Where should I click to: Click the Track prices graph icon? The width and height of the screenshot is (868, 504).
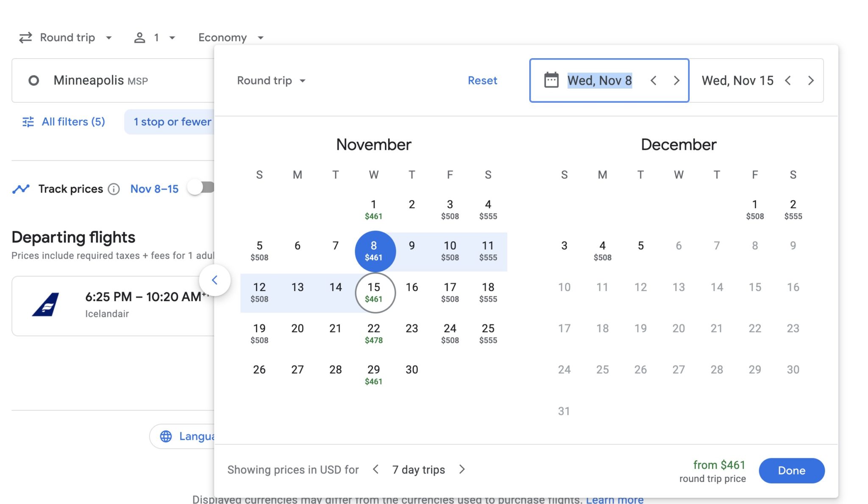[x=22, y=189]
